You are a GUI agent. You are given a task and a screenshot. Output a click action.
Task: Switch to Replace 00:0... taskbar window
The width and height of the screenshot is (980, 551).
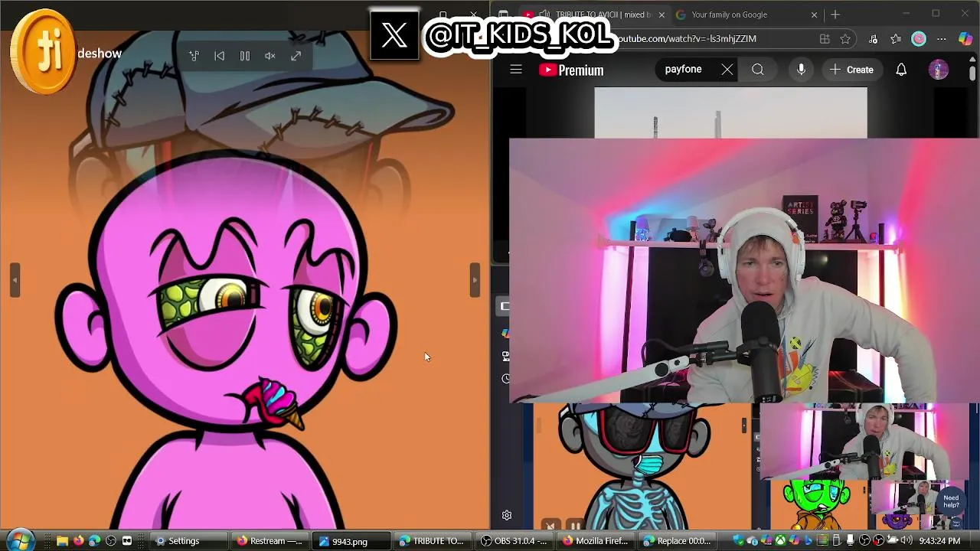[x=678, y=541]
